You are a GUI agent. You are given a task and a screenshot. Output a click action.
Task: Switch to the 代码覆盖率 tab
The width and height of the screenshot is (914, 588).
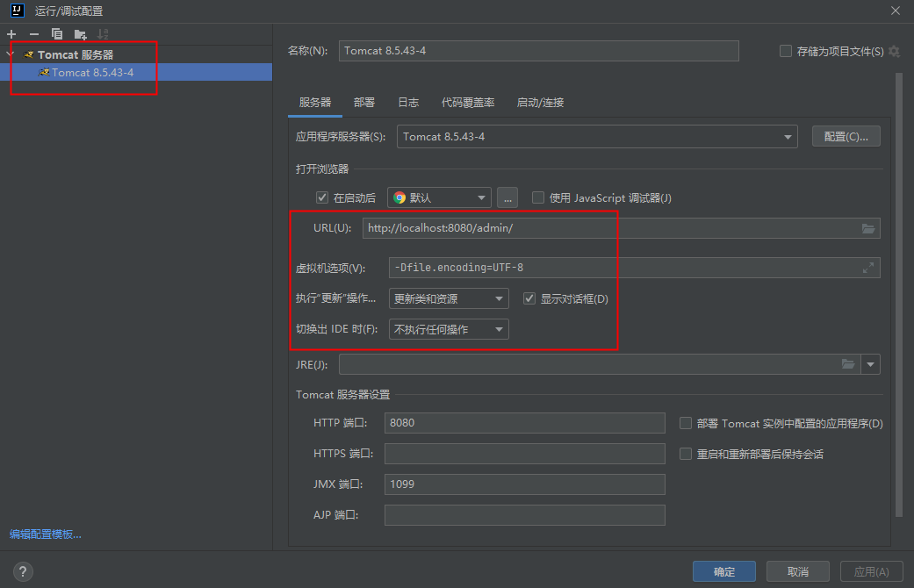[x=467, y=103]
